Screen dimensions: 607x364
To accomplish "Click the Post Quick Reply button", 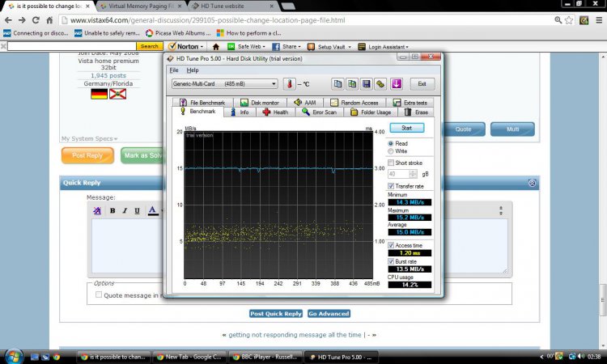I will tap(276, 314).
